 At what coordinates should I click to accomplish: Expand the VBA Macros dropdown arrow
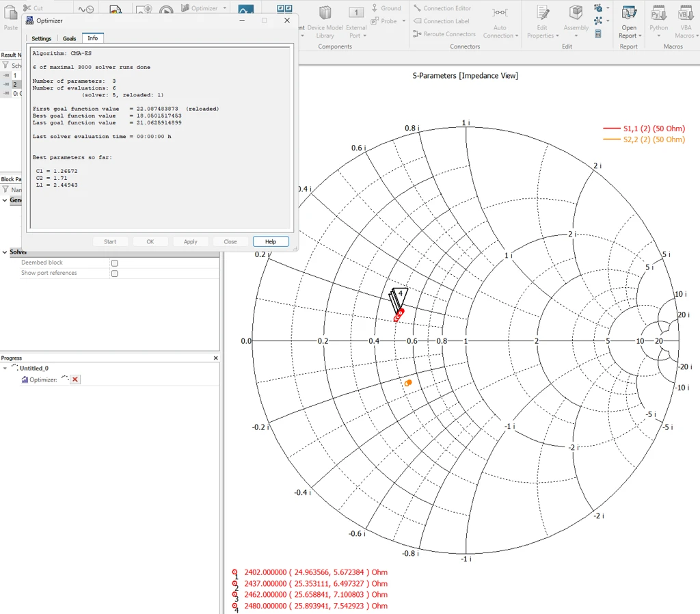697,36
